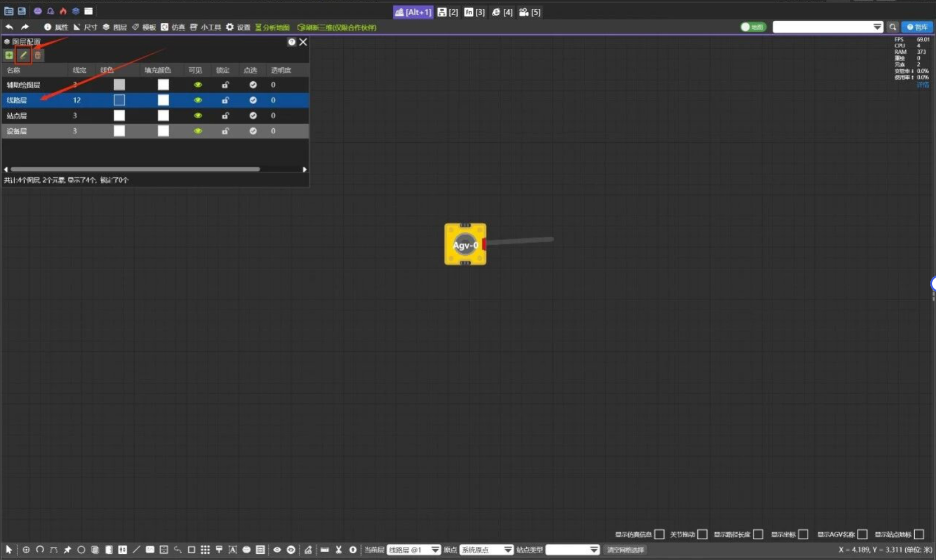Image resolution: width=936 pixels, height=560 pixels.
Task: Select the arrow pointer tool in bottom toolbar
Action: 9,550
